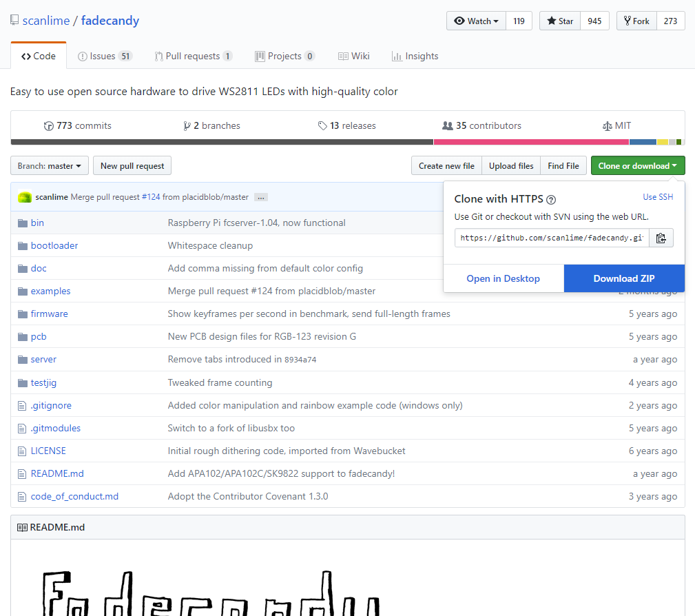Screen dimensions: 695x616
Task: Open the firmware folder
Action: (x=49, y=314)
